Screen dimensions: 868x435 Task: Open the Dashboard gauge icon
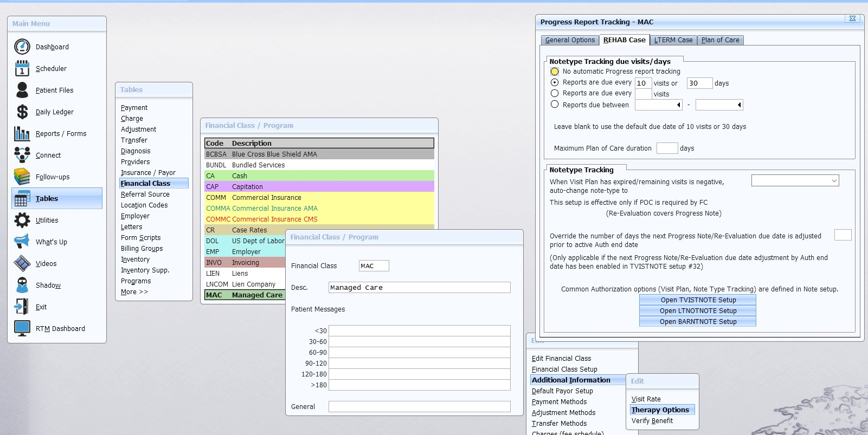tap(22, 47)
